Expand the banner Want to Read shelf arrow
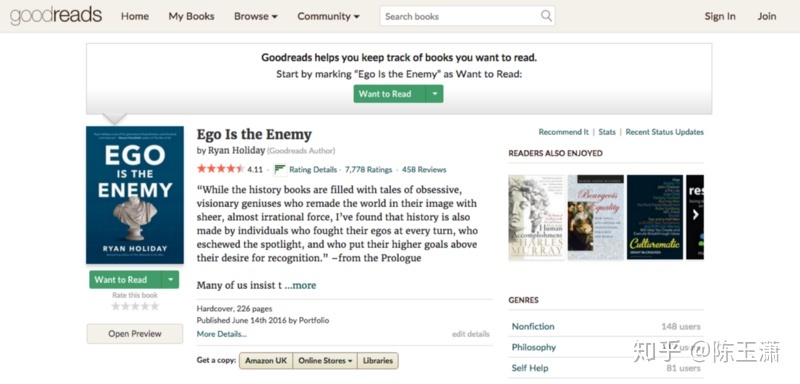800x384 pixels. pyautogui.click(x=435, y=94)
